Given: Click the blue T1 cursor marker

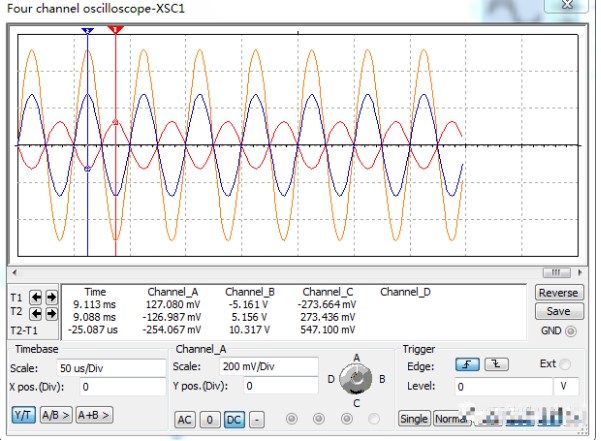Looking at the screenshot, I should tap(88, 30).
